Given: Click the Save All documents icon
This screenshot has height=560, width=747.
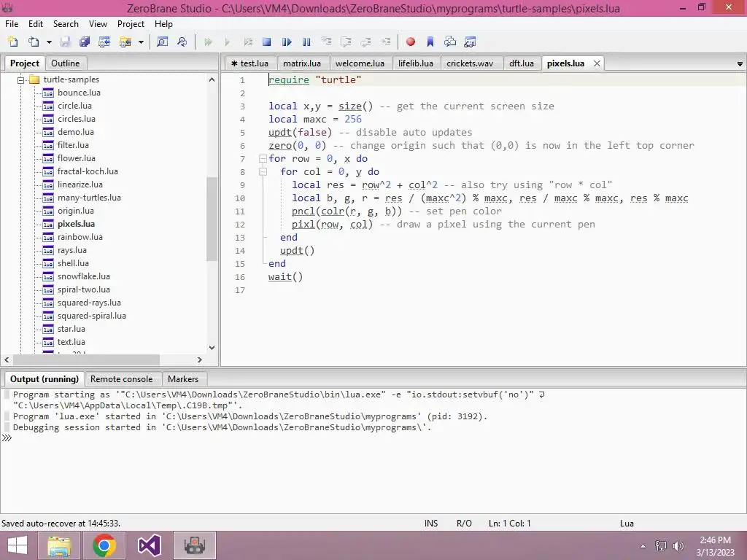Looking at the screenshot, I should pyautogui.click(x=85, y=42).
